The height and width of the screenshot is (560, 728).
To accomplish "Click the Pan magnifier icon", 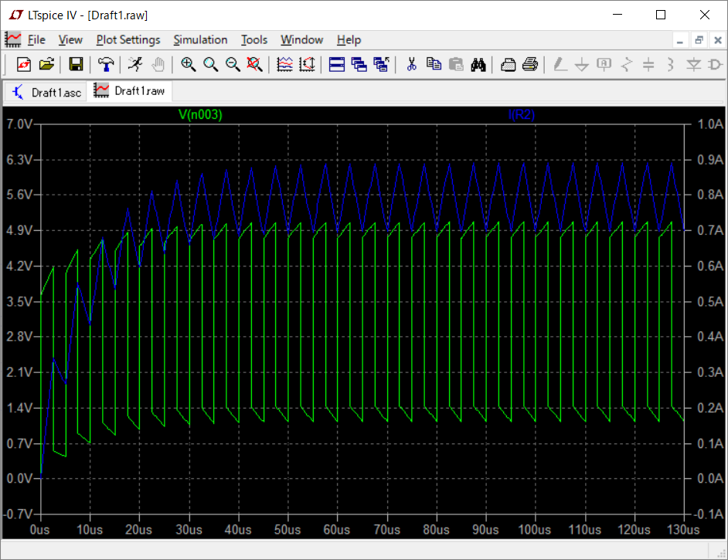I will point(210,64).
